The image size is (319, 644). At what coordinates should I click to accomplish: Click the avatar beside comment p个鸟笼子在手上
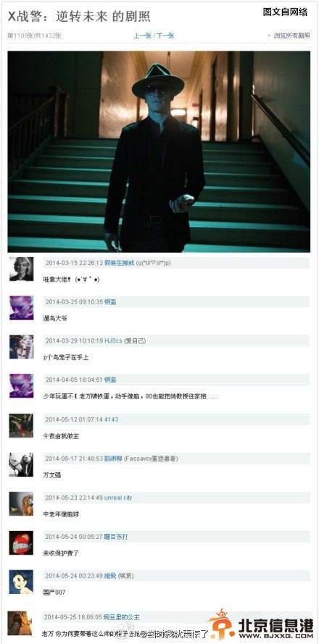[21, 347]
